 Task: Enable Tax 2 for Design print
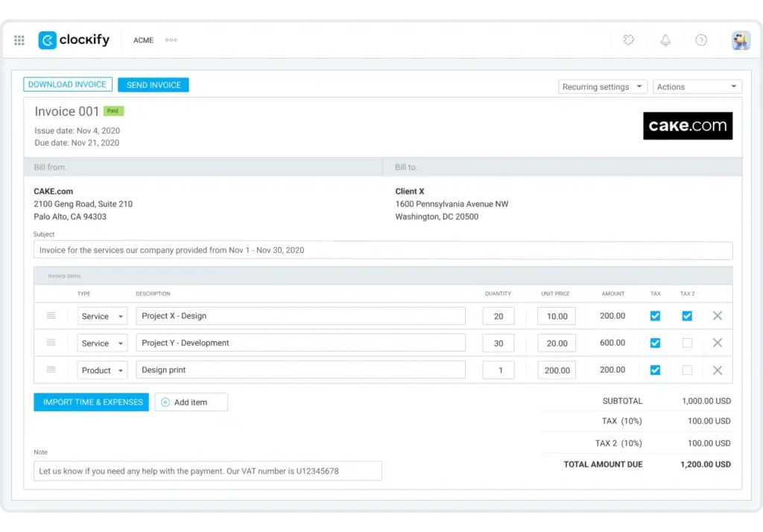(x=687, y=370)
